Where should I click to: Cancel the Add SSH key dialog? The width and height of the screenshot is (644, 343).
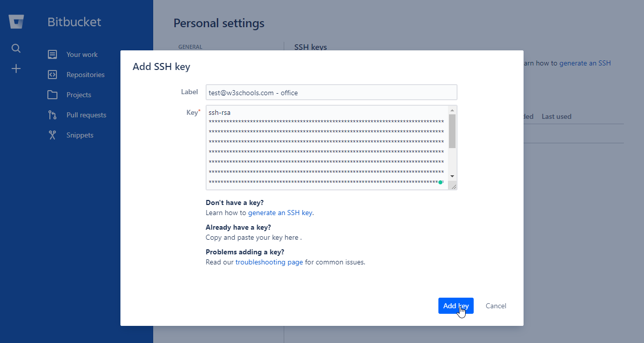pyautogui.click(x=496, y=306)
